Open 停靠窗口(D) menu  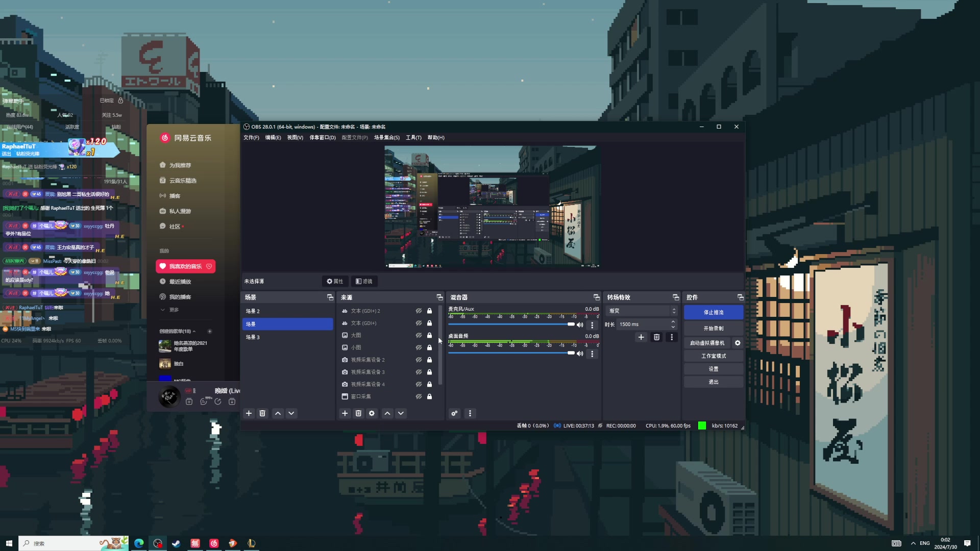click(323, 138)
